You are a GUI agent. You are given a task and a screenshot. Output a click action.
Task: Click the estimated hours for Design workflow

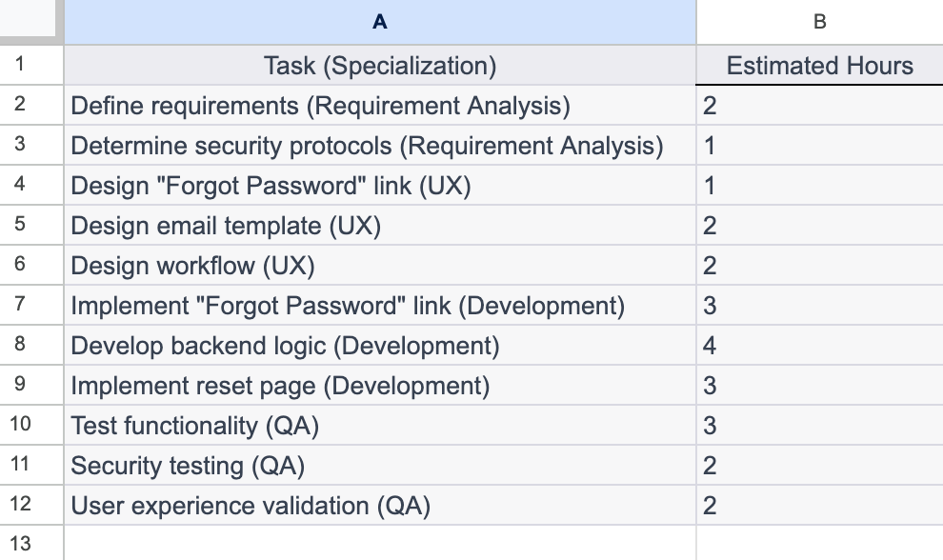coord(817,266)
